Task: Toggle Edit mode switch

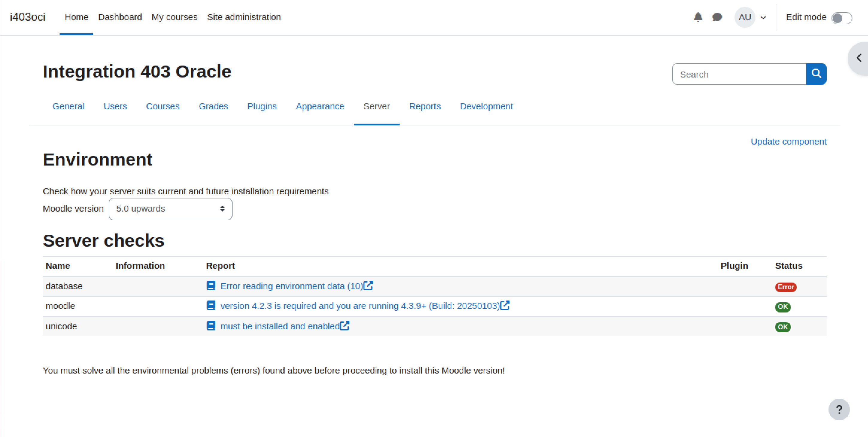Action: point(842,18)
